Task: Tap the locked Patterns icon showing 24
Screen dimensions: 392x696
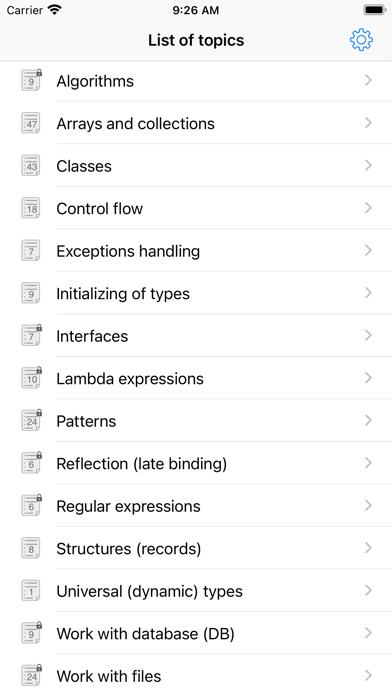Action: coord(32,420)
